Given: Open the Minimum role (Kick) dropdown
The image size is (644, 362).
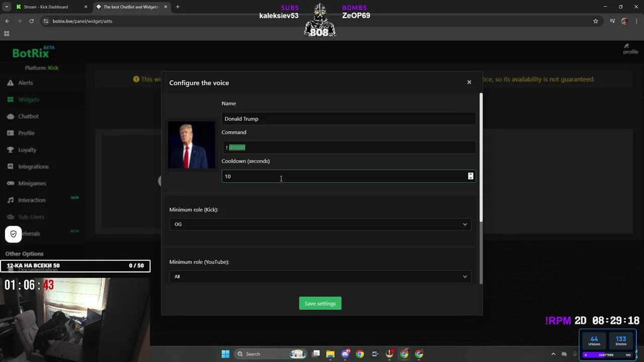Looking at the screenshot, I should 320,224.
